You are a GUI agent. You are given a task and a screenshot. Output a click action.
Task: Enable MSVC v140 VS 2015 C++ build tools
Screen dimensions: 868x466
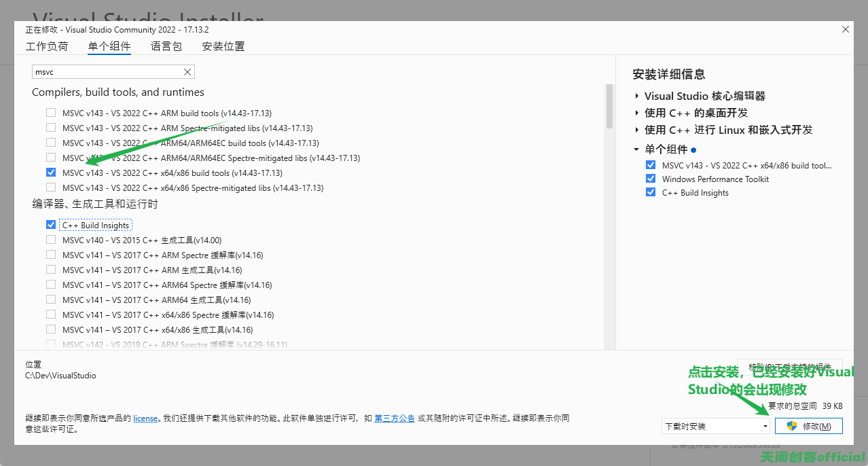51,240
